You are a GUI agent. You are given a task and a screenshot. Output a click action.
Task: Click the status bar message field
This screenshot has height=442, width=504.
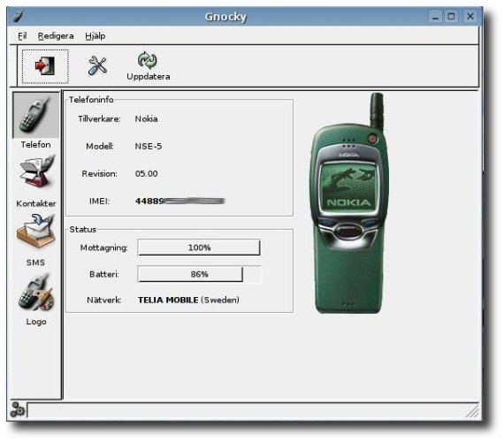(x=252, y=410)
